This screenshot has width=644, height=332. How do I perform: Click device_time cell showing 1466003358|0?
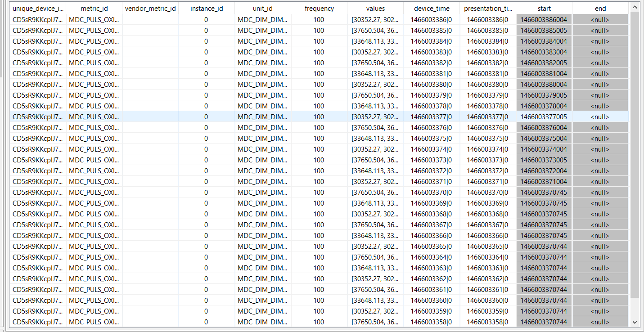point(432,322)
